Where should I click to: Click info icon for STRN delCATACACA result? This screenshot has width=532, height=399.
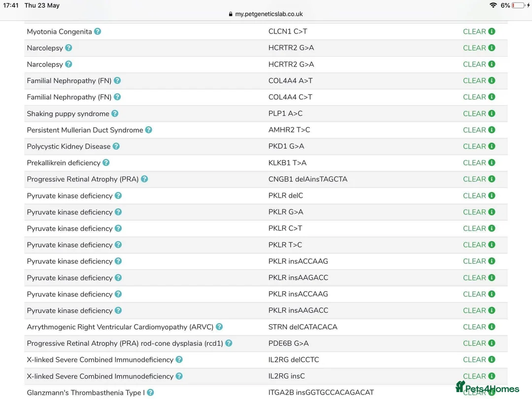coord(492,327)
